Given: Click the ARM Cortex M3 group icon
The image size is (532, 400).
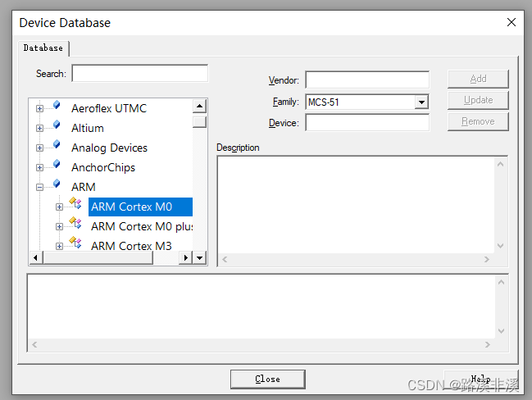Looking at the screenshot, I should click(75, 243).
